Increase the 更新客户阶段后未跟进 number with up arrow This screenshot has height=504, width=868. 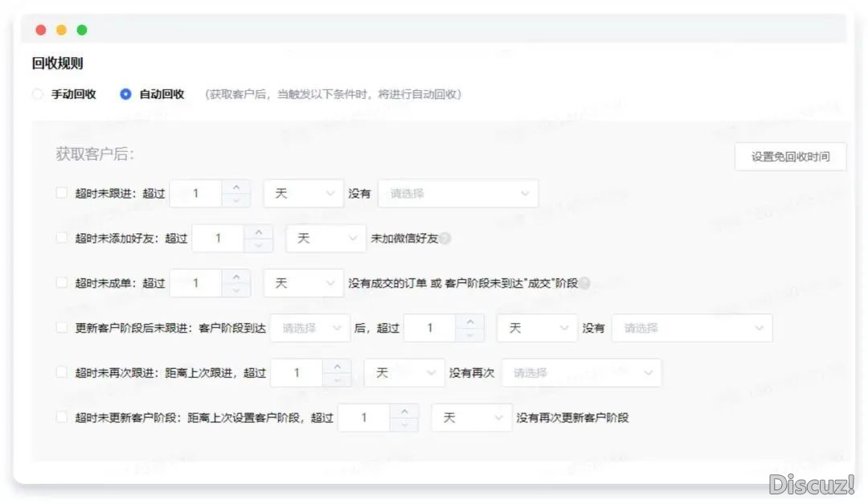coord(470,322)
